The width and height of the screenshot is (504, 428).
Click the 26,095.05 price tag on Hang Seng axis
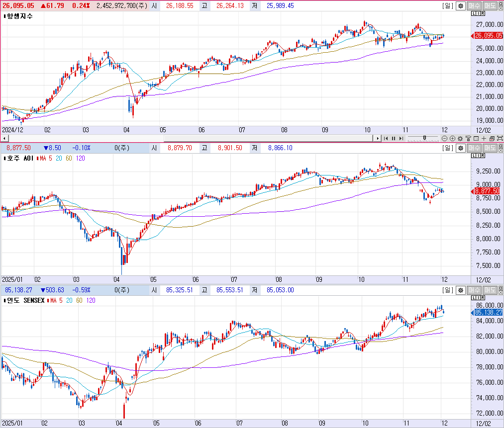[x=488, y=36]
